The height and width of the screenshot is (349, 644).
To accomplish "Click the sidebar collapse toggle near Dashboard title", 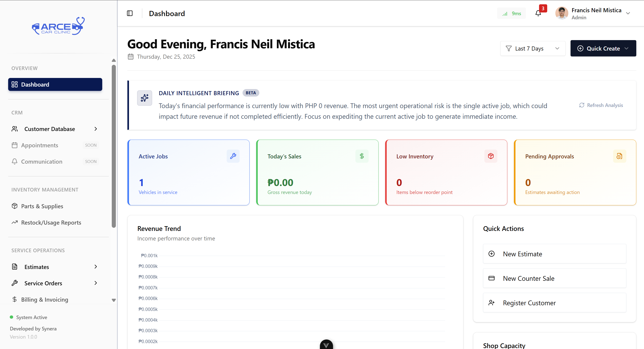I will coord(130,13).
